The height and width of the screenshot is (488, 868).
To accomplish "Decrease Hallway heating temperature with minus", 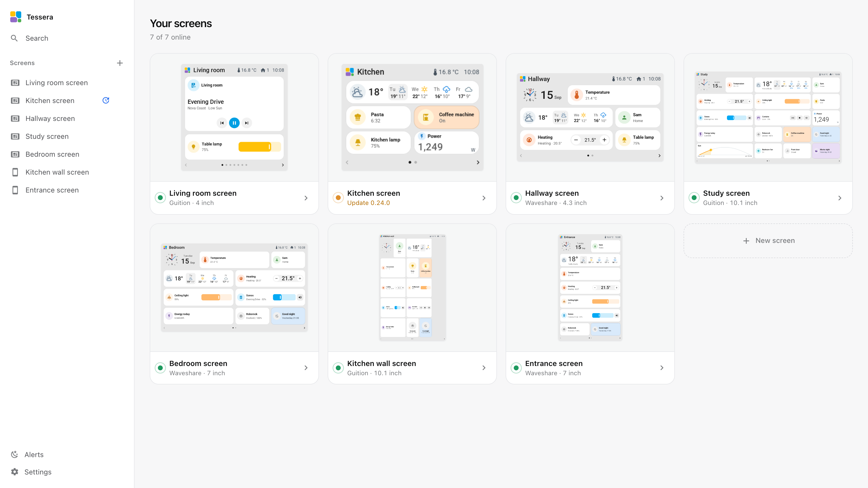I will (x=576, y=140).
